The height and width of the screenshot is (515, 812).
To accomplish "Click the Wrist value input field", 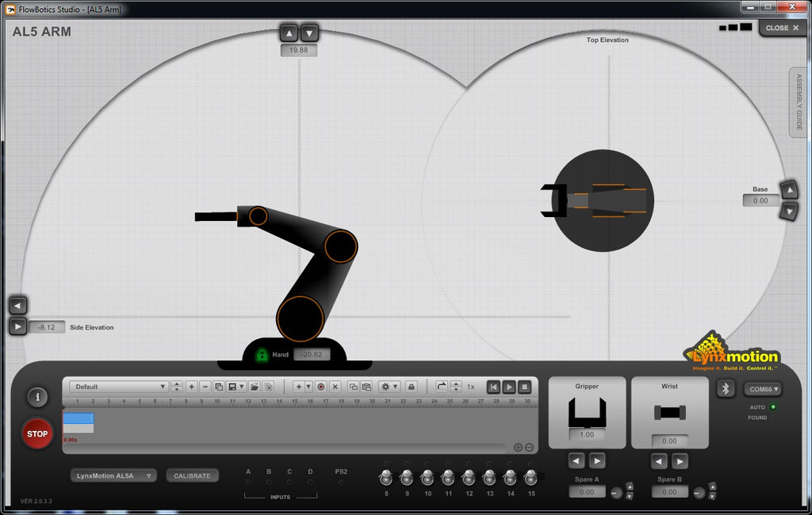I will click(x=669, y=441).
